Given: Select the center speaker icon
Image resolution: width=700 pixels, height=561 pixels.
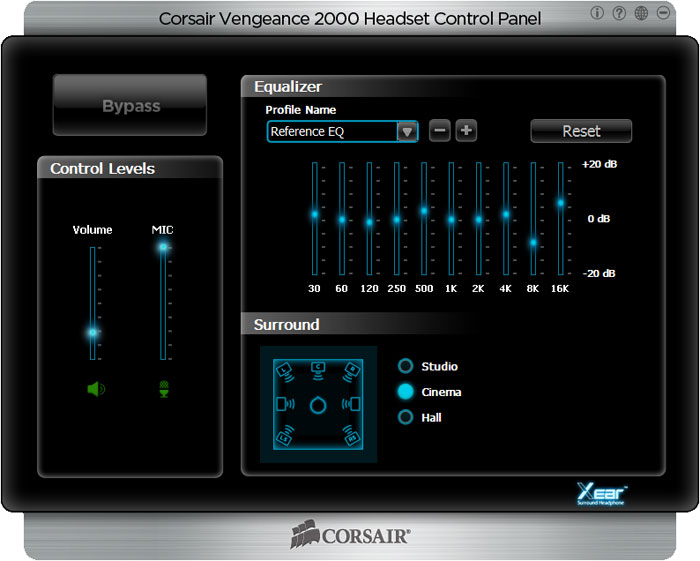Looking at the screenshot, I should [x=318, y=370].
